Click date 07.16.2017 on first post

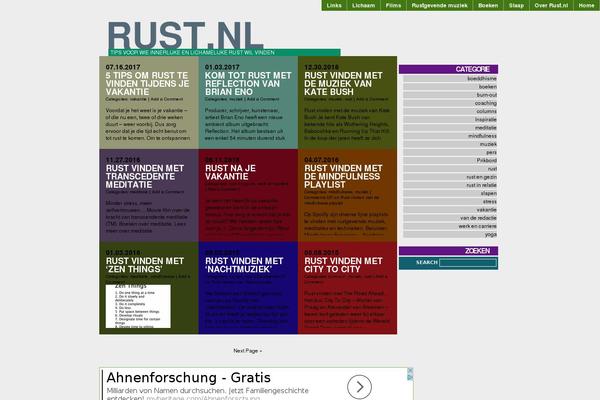point(123,67)
